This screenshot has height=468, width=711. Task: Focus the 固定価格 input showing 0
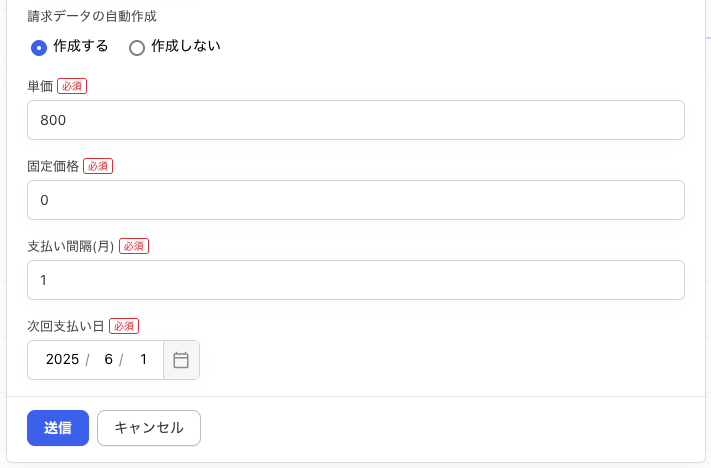[356, 200]
